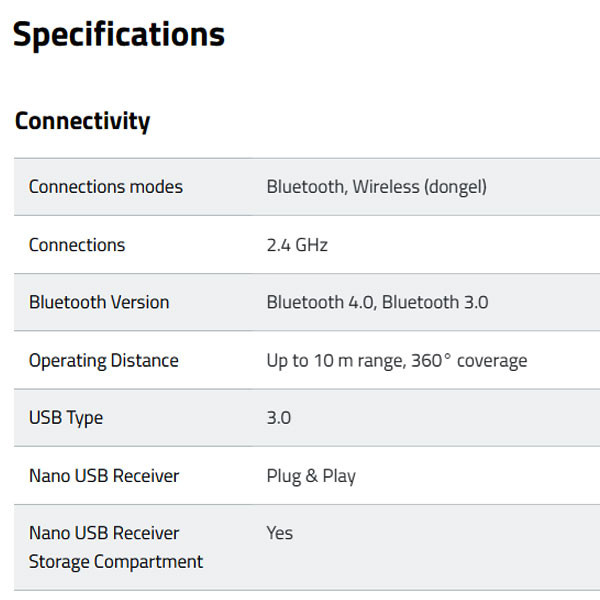
Task: Click the 'Yes' value in last row
Action: [280, 533]
